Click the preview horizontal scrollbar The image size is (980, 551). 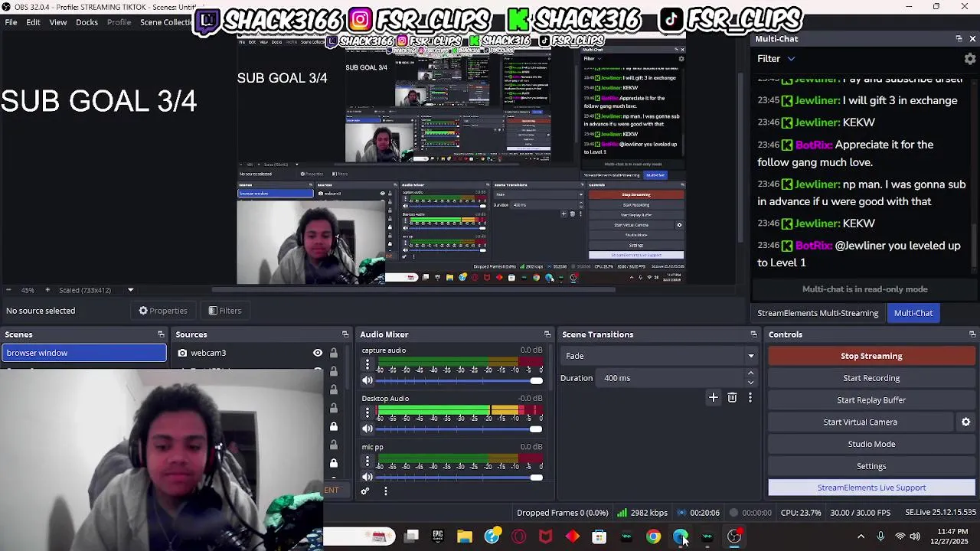point(413,290)
